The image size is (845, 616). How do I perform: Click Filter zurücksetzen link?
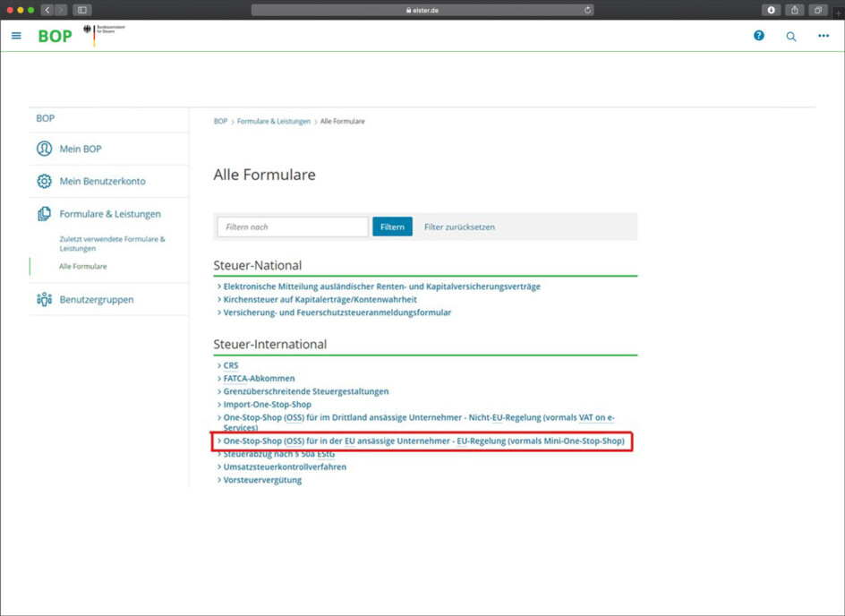(459, 227)
